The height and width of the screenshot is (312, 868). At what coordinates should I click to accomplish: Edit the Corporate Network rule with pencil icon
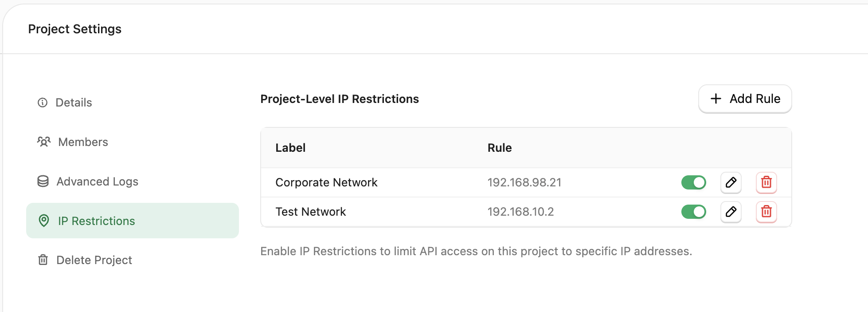[x=731, y=182]
